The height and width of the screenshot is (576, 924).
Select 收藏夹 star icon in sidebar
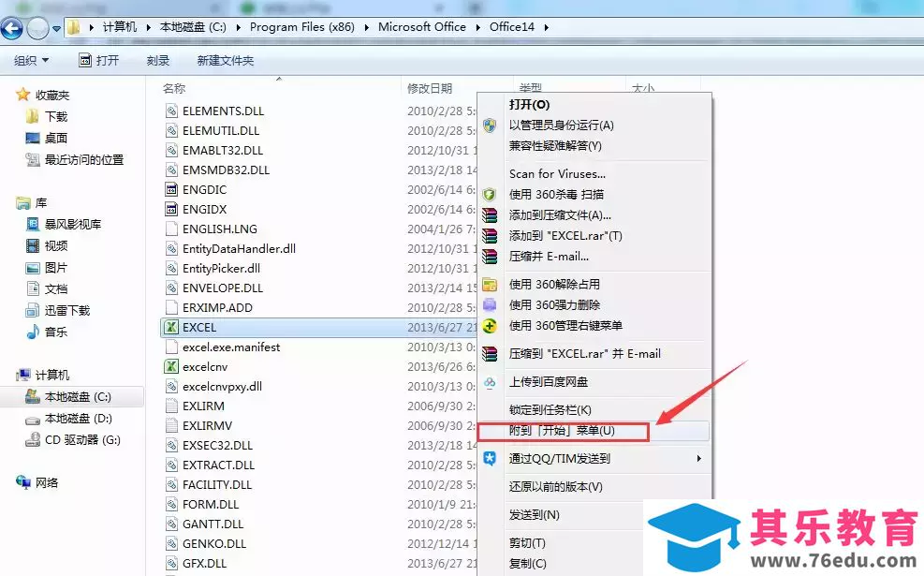pyautogui.click(x=23, y=95)
